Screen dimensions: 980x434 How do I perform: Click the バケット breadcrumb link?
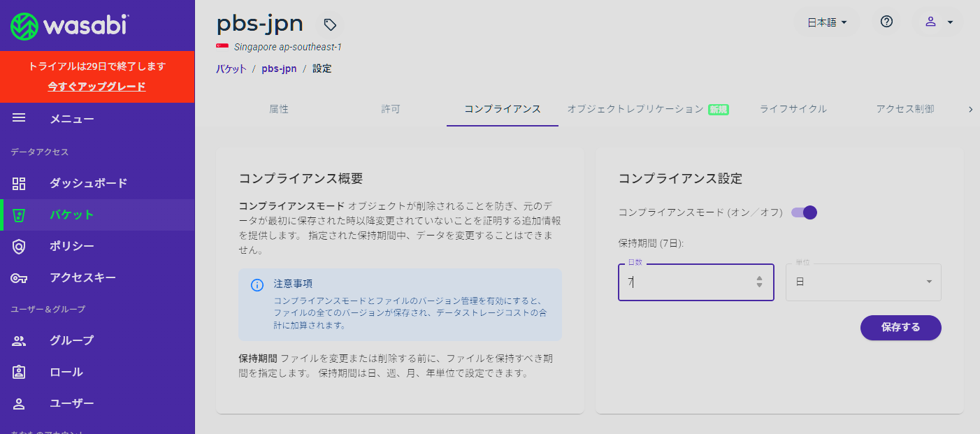pos(231,68)
